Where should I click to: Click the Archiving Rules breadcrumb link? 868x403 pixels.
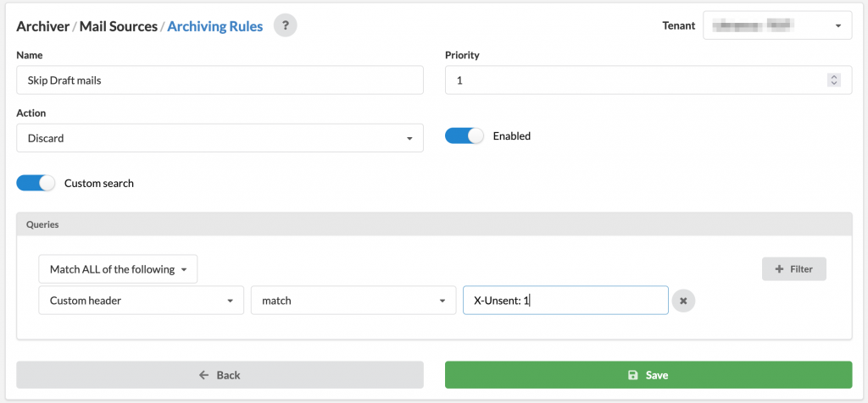(214, 26)
